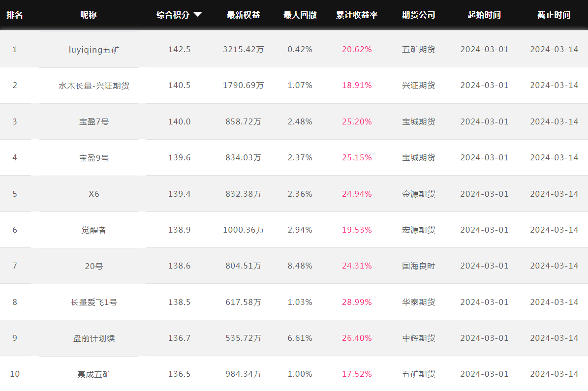Open nickname 长量爱飞1号

[x=94, y=302]
